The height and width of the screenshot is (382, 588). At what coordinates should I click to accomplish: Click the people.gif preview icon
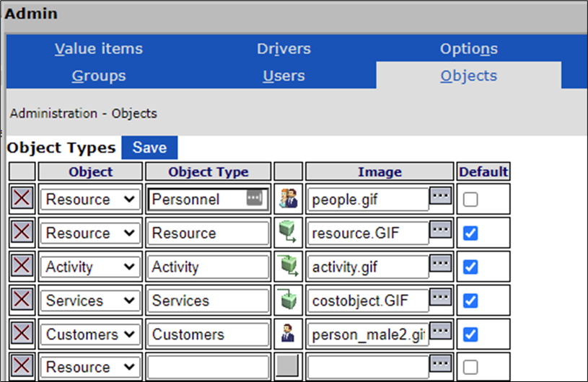pyautogui.click(x=289, y=199)
